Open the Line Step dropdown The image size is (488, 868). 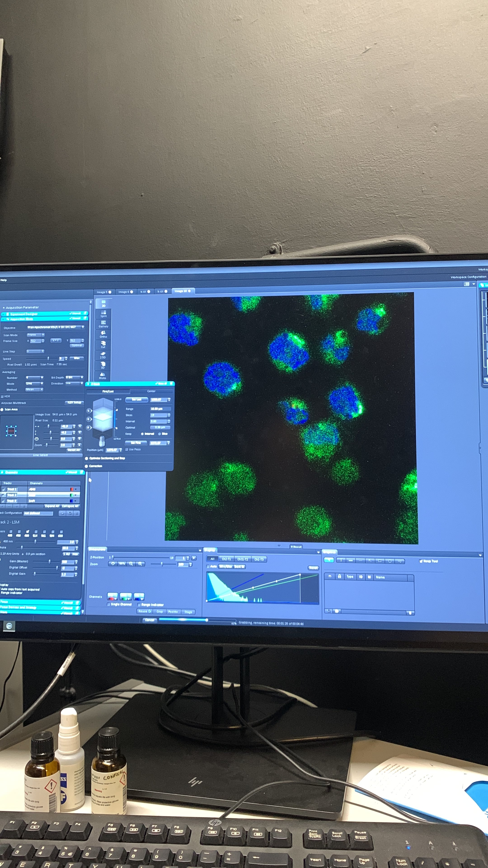35,351
